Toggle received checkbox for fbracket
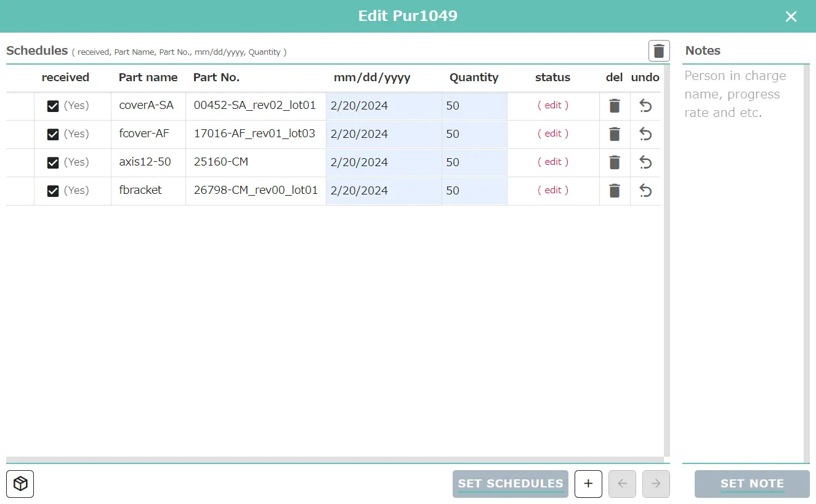 (53, 191)
